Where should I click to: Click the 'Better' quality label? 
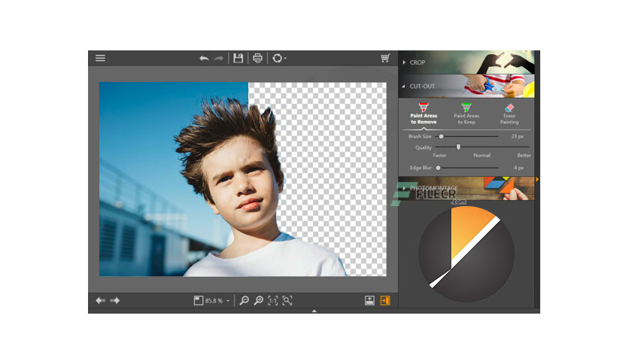tap(524, 155)
